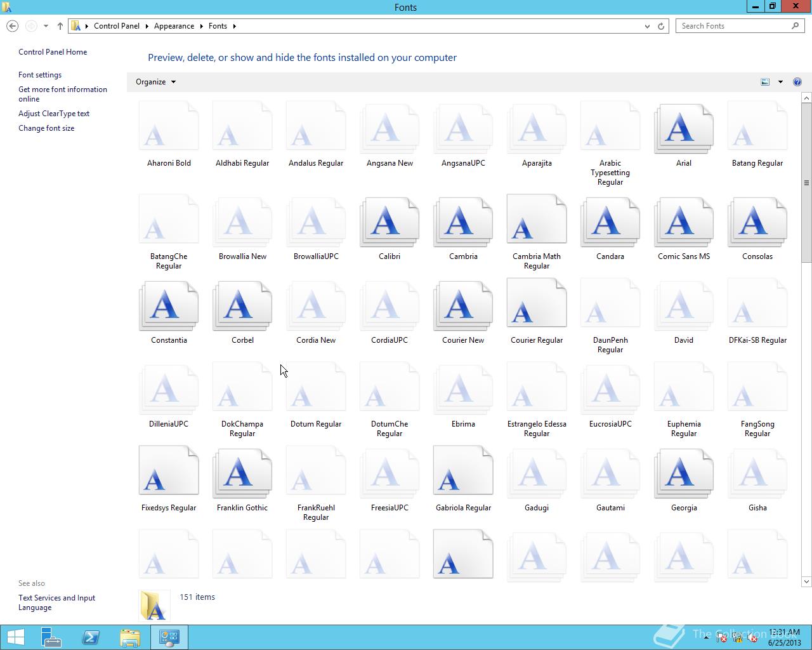Open the Organize dropdown menu
This screenshot has width=812, height=650.
click(155, 82)
